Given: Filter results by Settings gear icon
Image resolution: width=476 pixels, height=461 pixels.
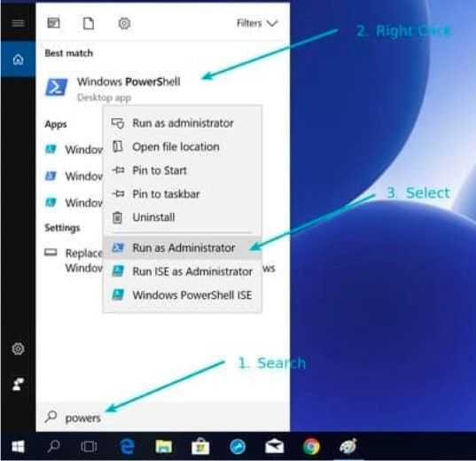Looking at the screenshot, I should click(124, 23).
